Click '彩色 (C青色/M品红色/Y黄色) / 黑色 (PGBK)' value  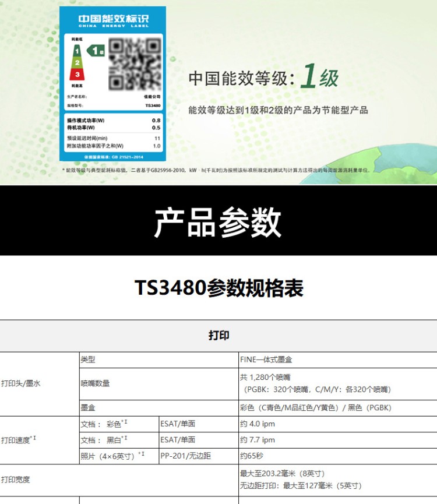coord(316,408)
